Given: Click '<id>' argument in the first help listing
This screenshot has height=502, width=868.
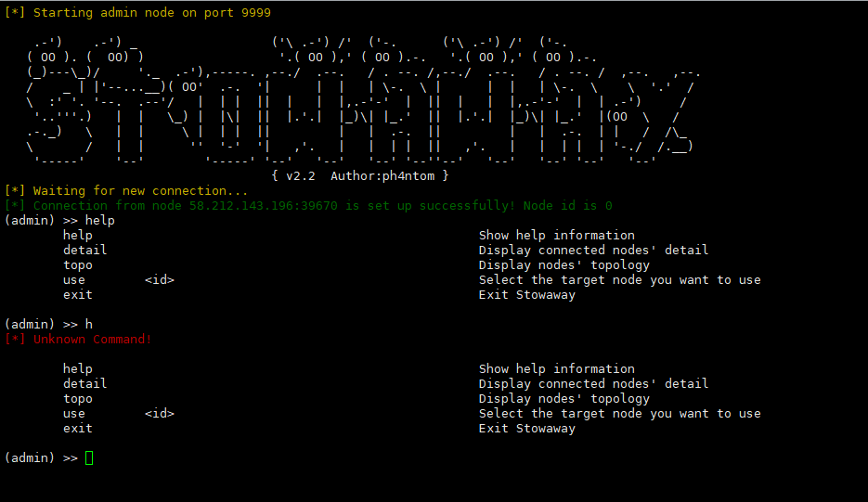Looking at the screenshot, I should [160, 280].
